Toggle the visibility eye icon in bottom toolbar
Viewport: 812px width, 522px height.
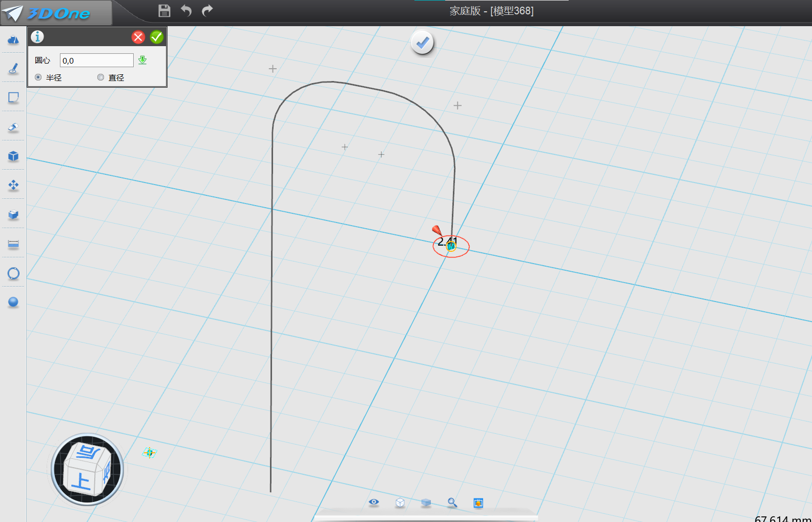374,502
